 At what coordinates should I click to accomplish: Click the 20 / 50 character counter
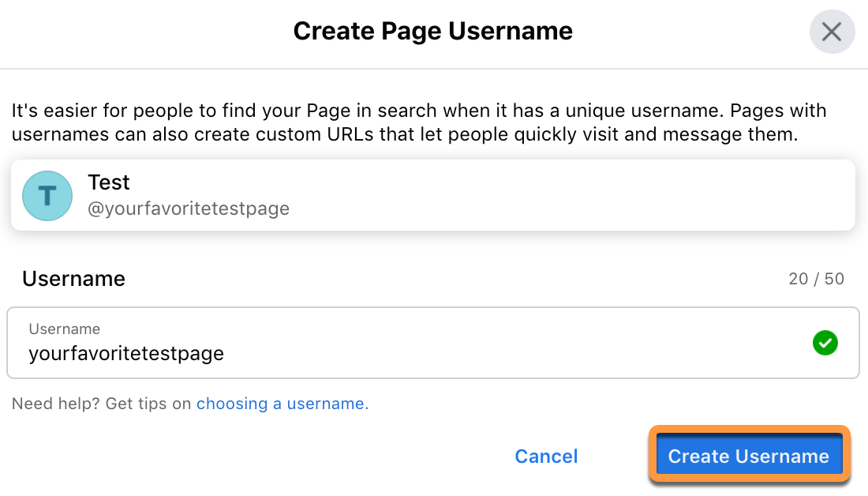tap(816, 279)
